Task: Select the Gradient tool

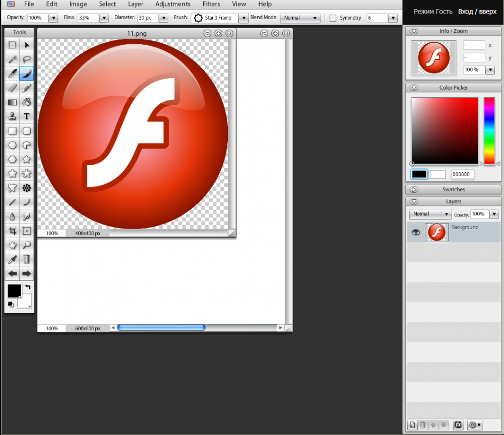Action: [x=13, y=103]
